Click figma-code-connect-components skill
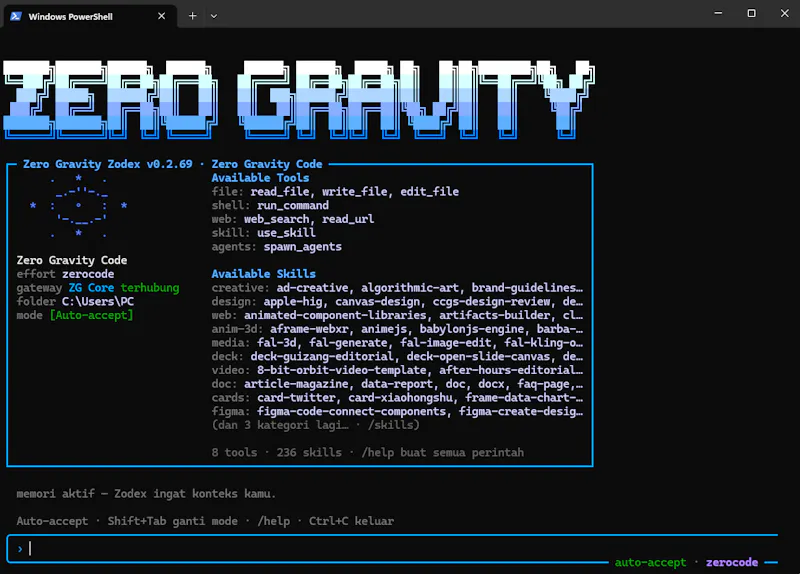 352,412
